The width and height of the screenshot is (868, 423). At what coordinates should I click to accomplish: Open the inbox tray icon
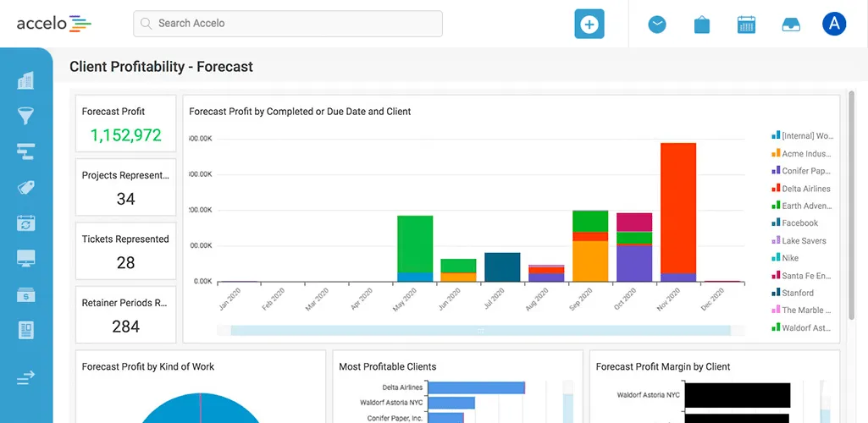pos(791,25)
